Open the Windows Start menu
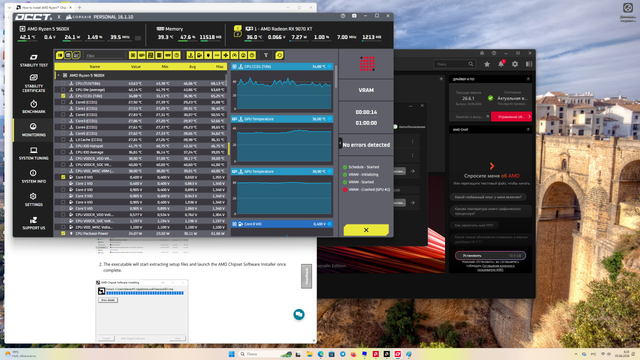640x360 pixels. [232, 354]
